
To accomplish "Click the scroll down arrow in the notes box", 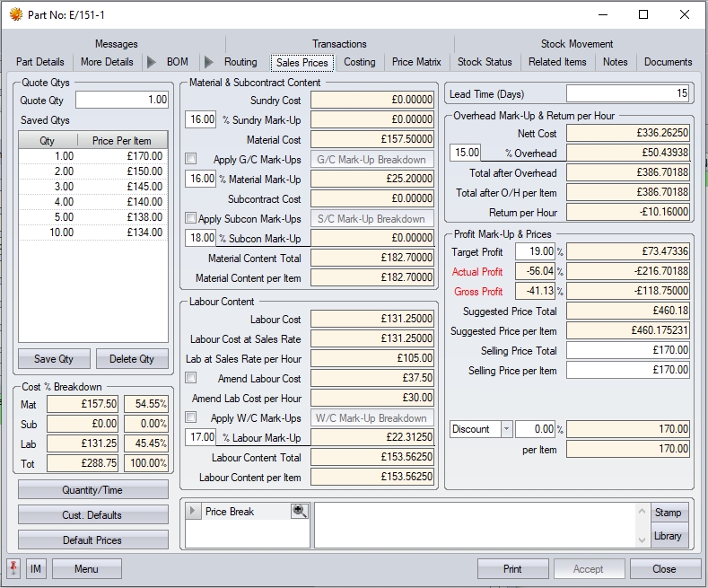I will [641, 540].
